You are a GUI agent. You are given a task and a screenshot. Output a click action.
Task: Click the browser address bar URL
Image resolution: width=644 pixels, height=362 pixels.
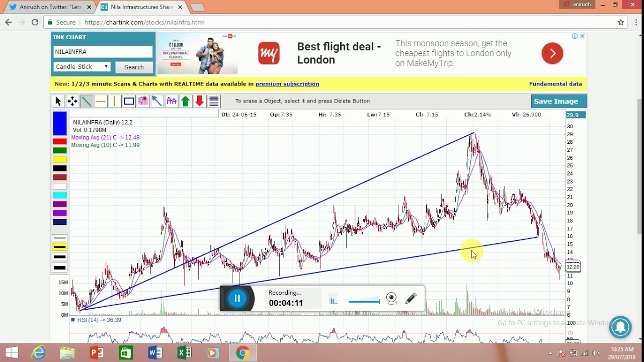[x=144, y=22]
